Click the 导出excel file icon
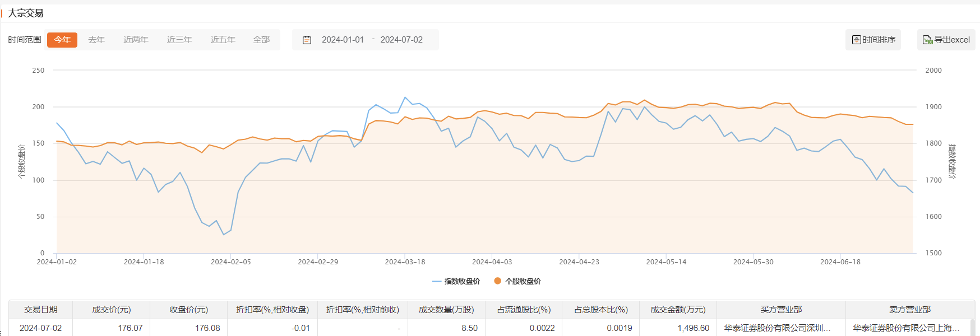 tap(927, 40)
